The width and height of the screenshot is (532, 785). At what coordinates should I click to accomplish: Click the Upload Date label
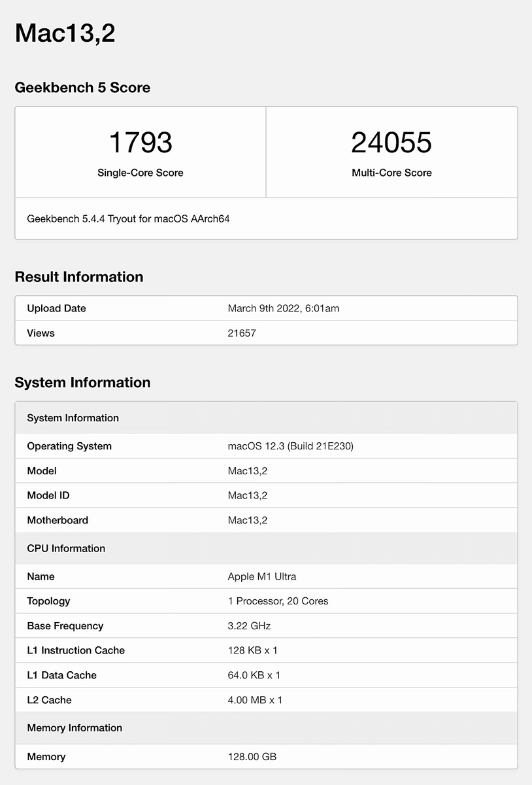(56, 308)
